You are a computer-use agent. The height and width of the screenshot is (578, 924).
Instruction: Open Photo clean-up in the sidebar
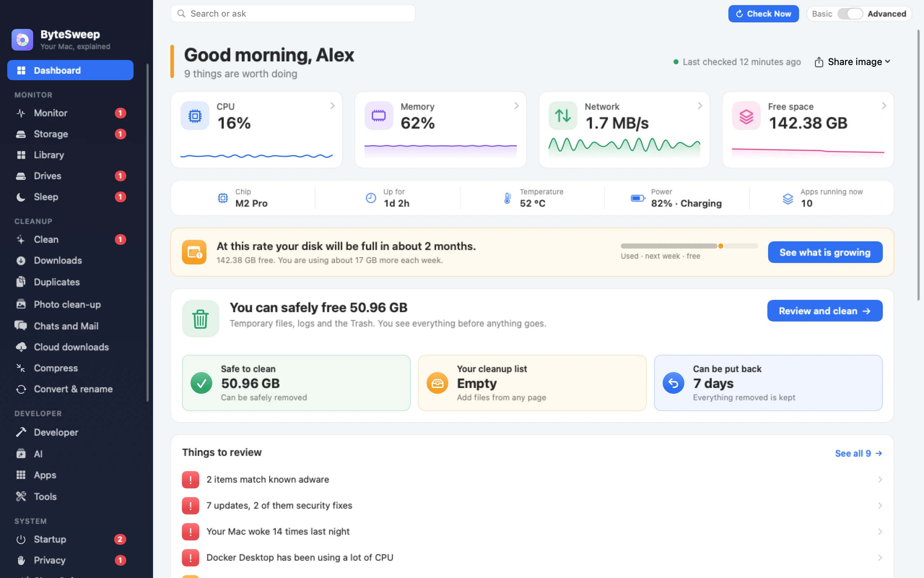pos(70,304)
